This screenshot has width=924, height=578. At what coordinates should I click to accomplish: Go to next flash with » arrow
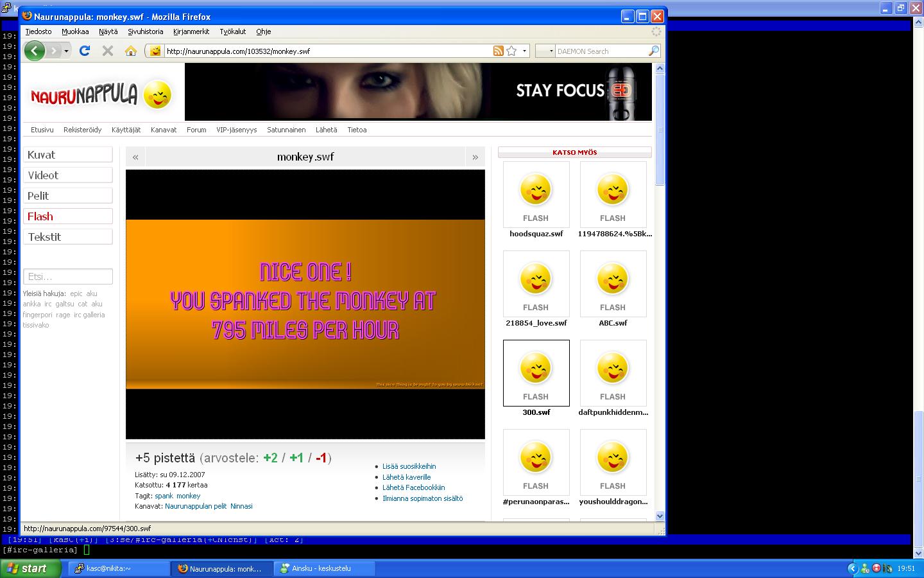pos(475,157)
